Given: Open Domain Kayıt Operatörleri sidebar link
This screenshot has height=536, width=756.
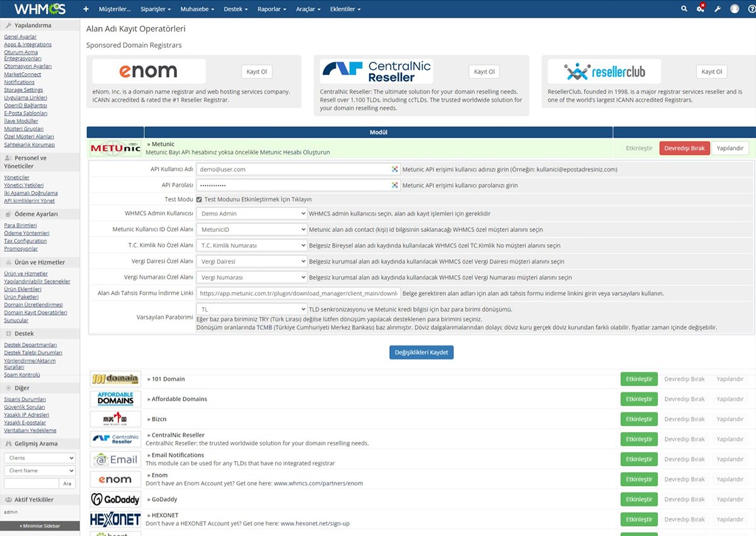Looking at the screenshot, I should (35, 313).
